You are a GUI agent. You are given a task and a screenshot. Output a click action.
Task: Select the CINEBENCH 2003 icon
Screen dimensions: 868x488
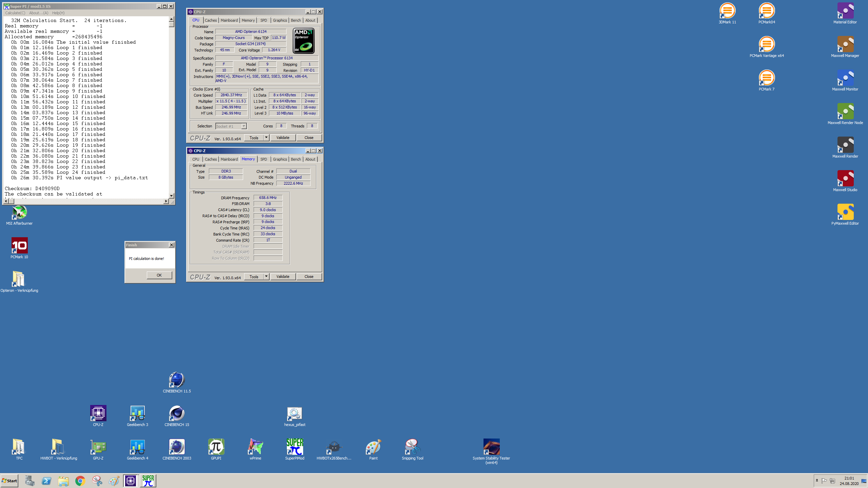177,450
